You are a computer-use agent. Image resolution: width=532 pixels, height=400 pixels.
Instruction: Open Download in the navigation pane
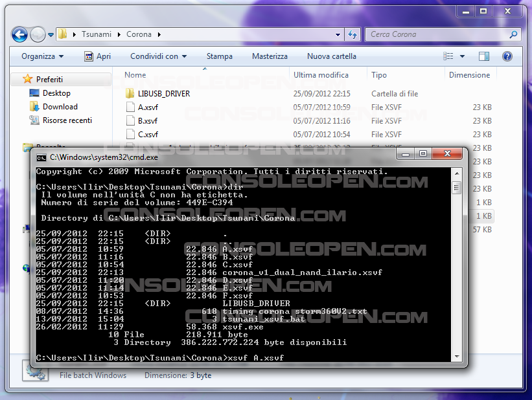60,106
